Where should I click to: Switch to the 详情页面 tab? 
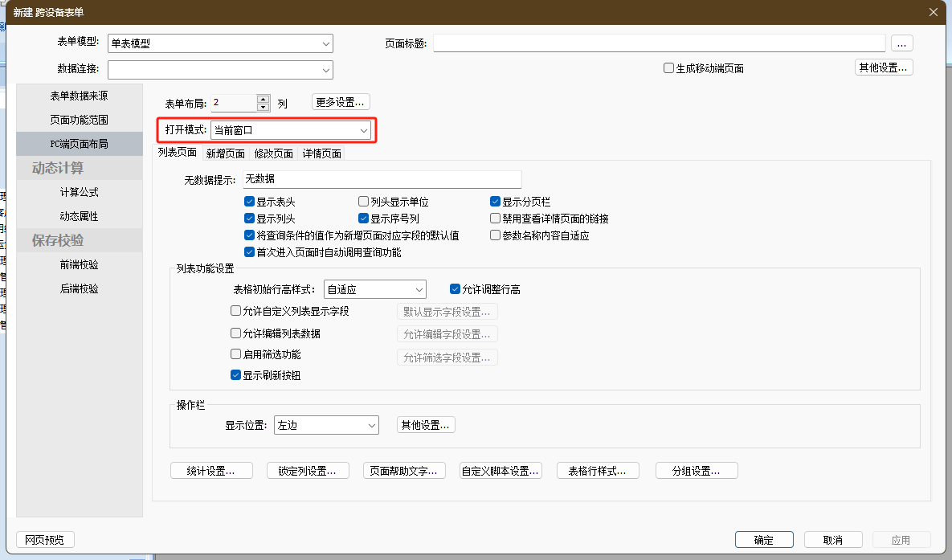(321, 153)
